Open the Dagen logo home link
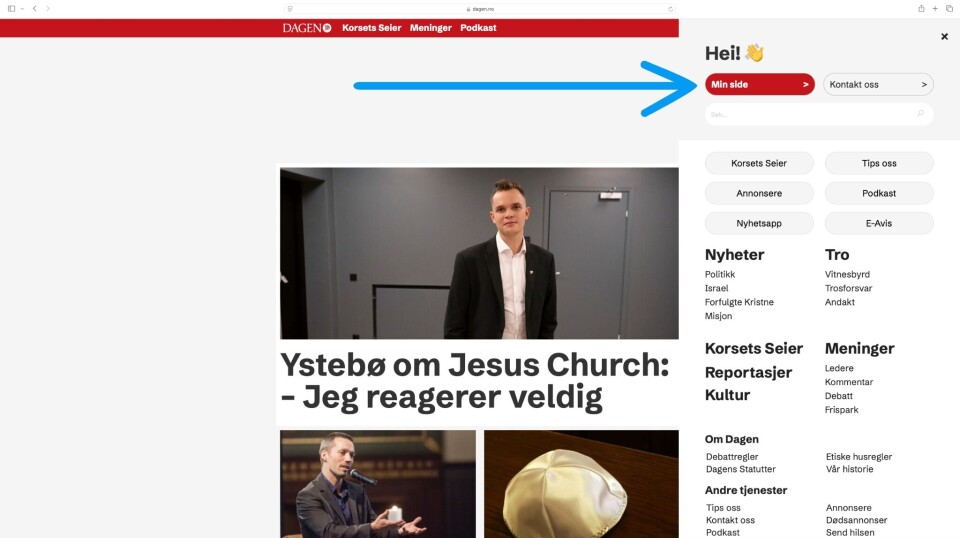 click(307, 28)
